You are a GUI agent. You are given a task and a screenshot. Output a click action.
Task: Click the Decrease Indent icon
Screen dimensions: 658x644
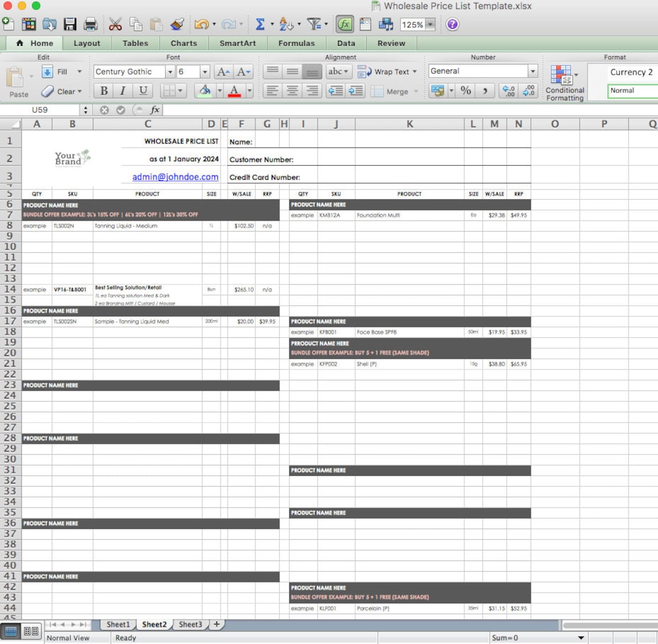[x=336, y=91]
